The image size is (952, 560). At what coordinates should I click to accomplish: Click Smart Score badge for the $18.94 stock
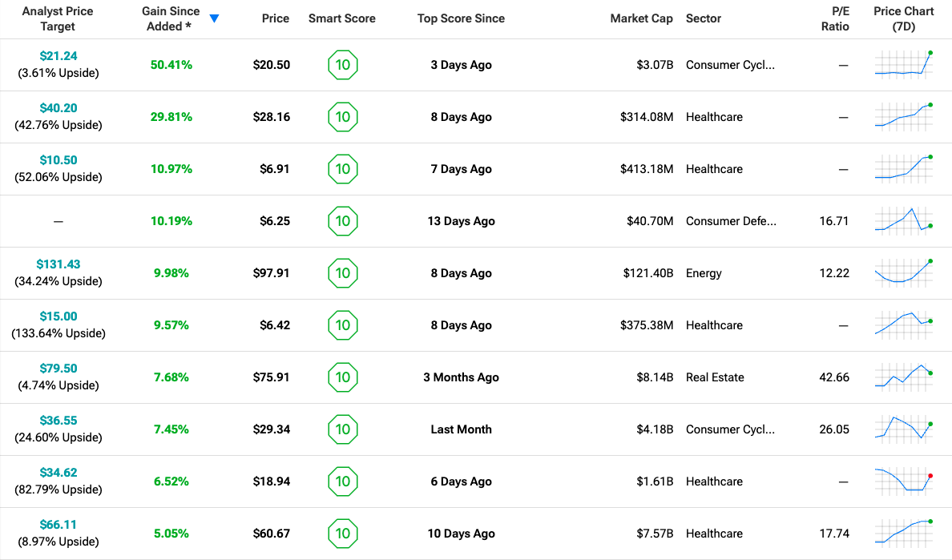pyautogui.click(x=342, y=481)
